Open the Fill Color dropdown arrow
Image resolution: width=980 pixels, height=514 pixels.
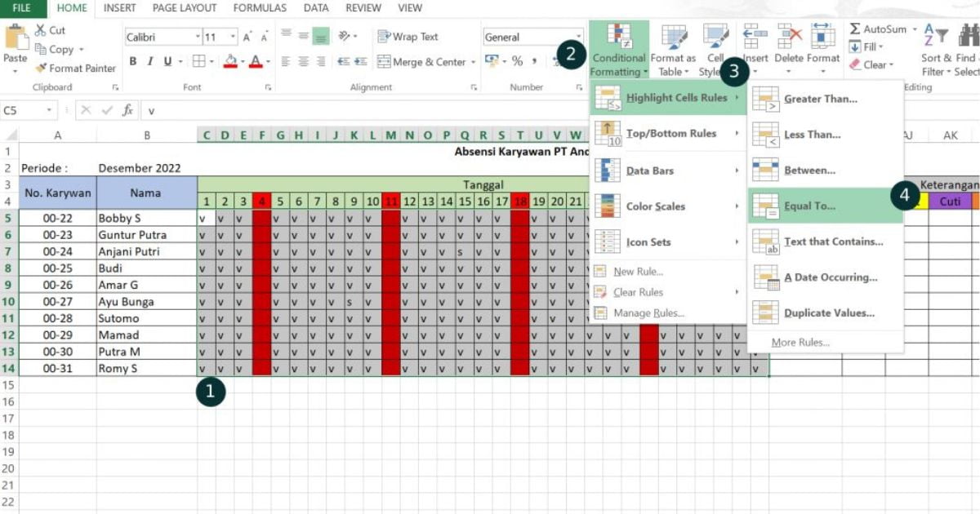[243, 61]
